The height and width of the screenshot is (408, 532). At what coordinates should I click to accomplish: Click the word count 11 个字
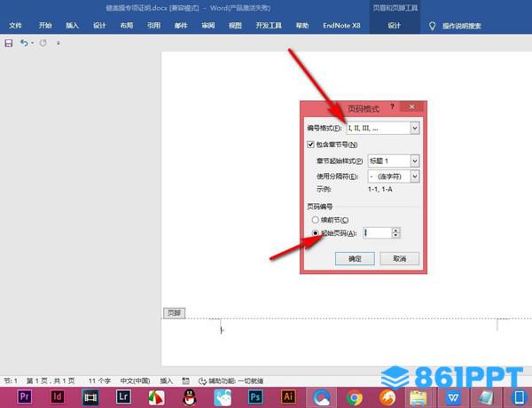[99, 381]
